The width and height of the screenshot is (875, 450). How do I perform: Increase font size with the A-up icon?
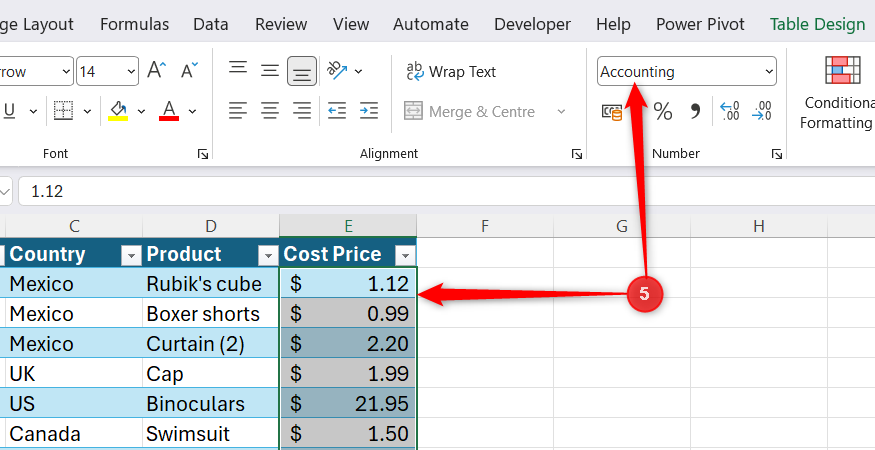(157, 70)
